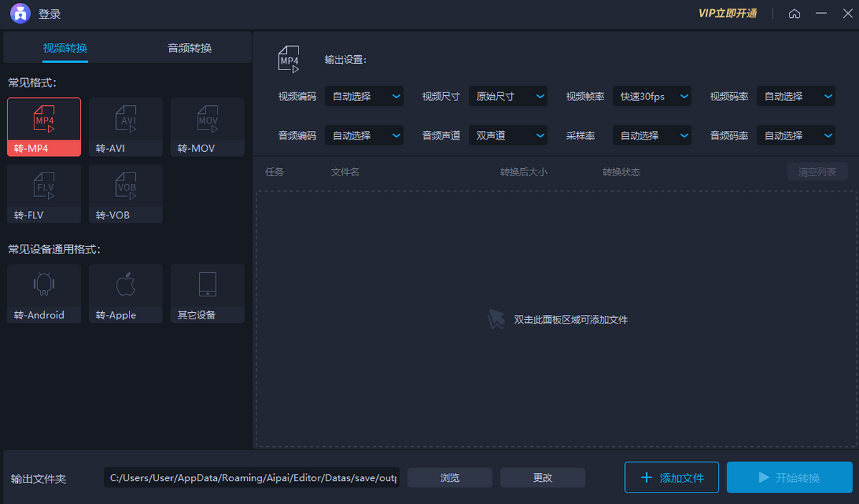The height and width of the screenshot is (504, 859).
Task: Minimize the converter window
Action: (x=821, y=14)
